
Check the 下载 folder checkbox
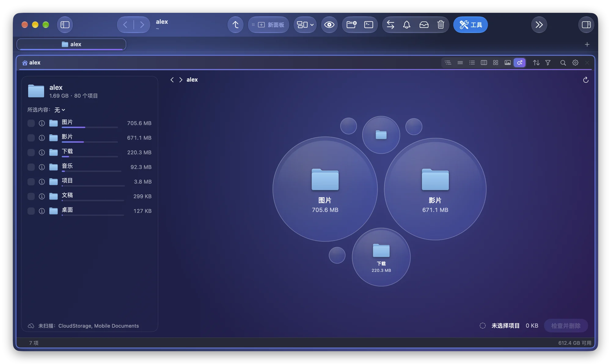click(x=31, y=152)
